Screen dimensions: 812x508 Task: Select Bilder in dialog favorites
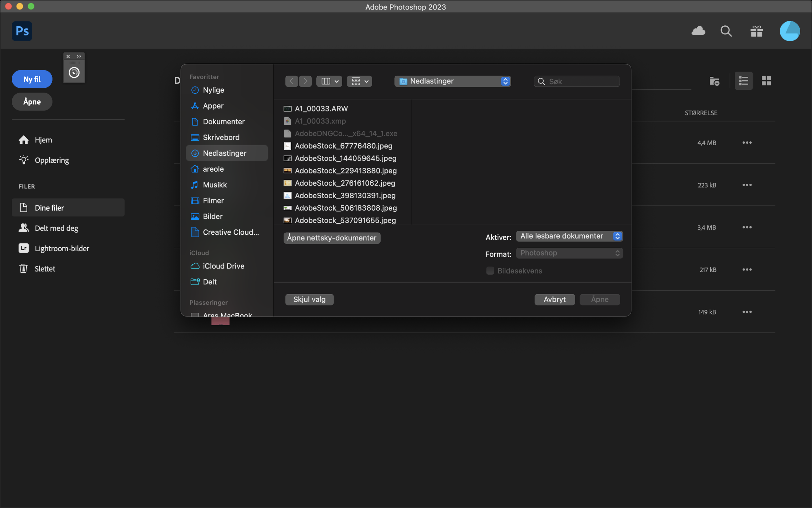pyautogui.click(x=227, y=216)
